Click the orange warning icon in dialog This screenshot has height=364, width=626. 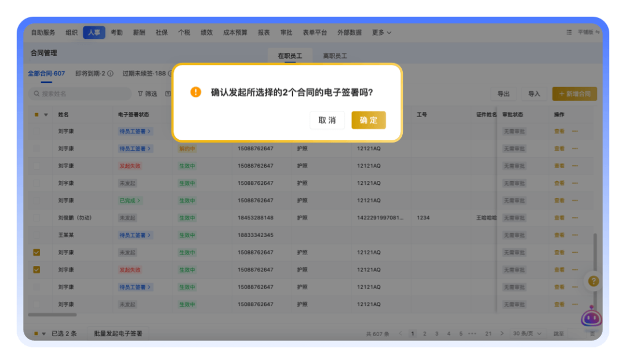coord(196,92)
